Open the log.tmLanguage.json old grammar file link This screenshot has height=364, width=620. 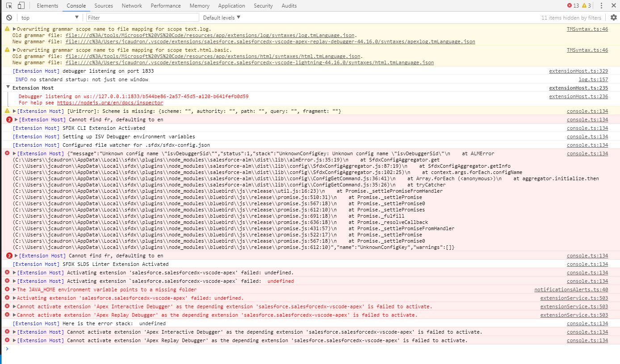210,35
